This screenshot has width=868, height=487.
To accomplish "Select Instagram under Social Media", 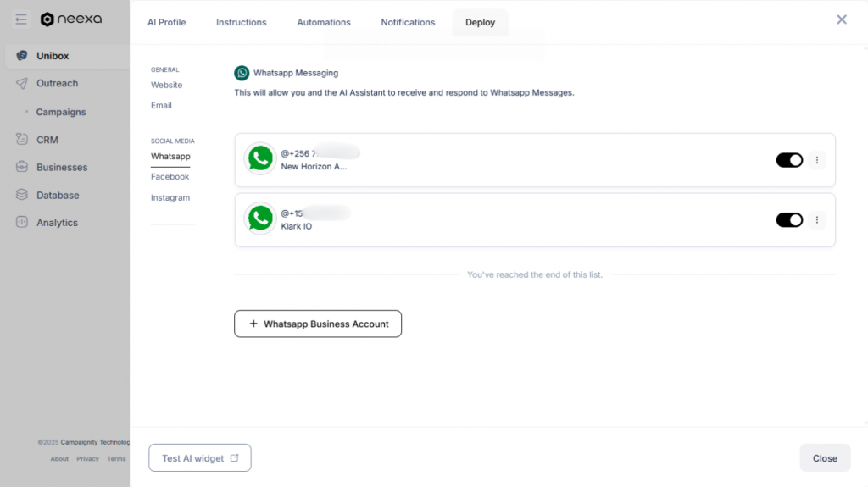I will [170, 197].
